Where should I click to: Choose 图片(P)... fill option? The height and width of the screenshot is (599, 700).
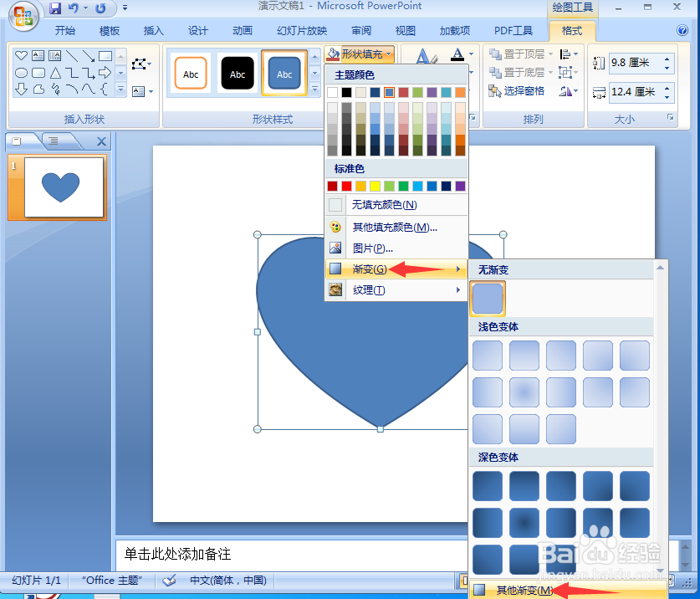pos(396,248)
